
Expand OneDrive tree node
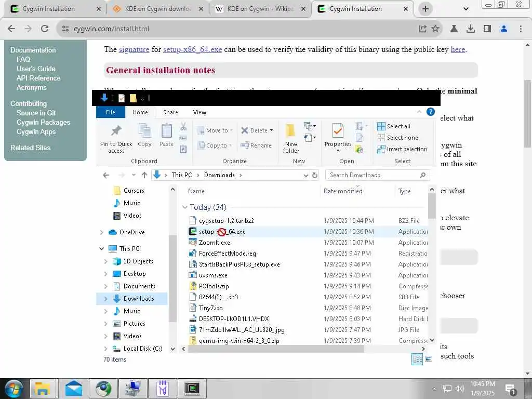pos(101,232)
